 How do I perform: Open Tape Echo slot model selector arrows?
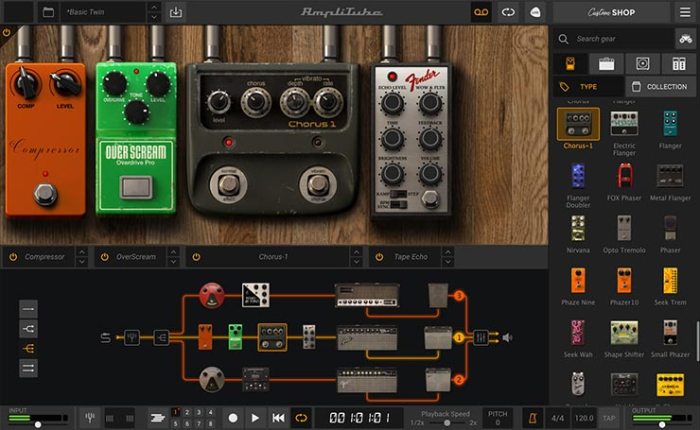tap(447, 257)
